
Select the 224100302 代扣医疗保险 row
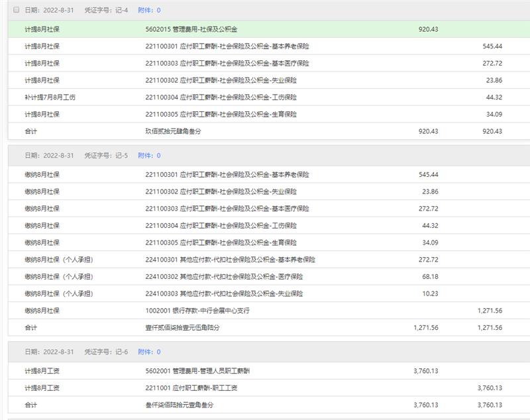coord(224,276)
